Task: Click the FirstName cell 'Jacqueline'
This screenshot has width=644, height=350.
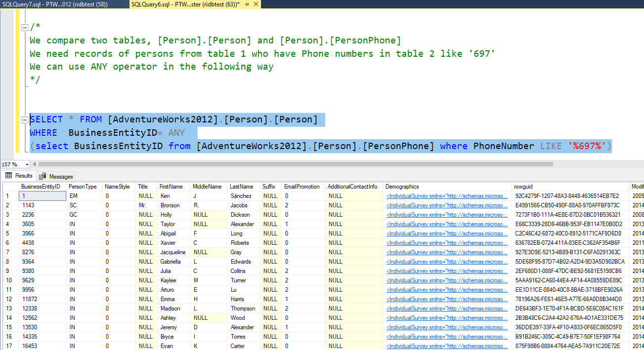Action: pyautogui.click(x=174, y=252)
